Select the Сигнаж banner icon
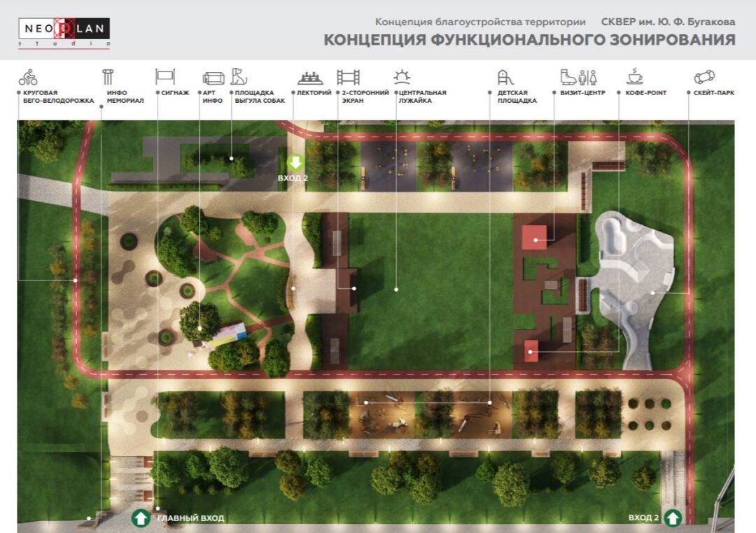This screenshot has width=756, height=533. [164, 77]
